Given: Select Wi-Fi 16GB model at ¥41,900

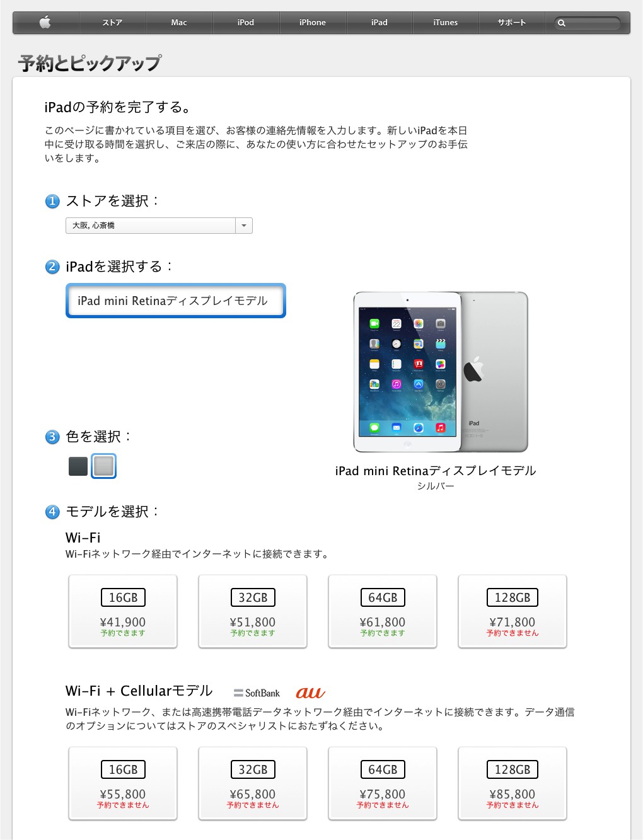Looking at the screenshot, I should (123, 611).
